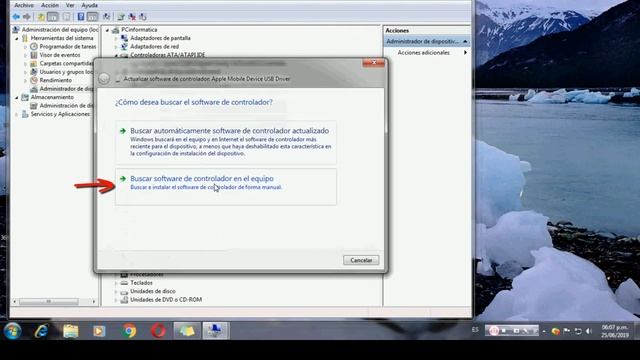The width and height of the screenshot is (640, 360).
Task: Collapse the Administrador de dispositivos actions header
Action: click(465, 41)
